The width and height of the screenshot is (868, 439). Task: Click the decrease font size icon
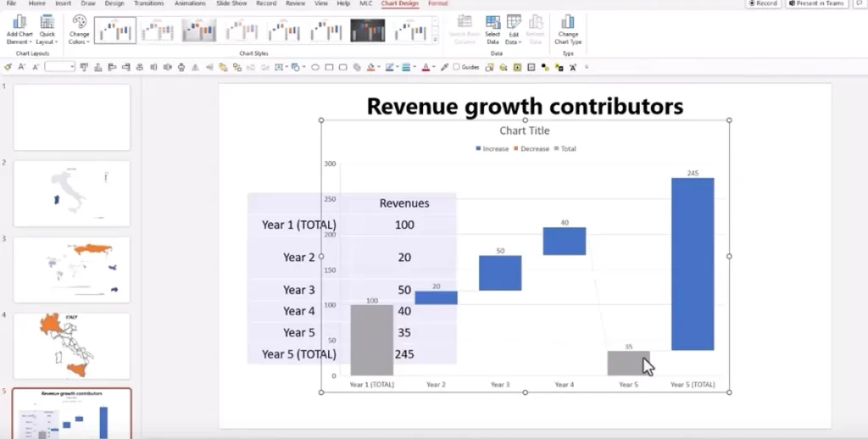pos(36,67)
